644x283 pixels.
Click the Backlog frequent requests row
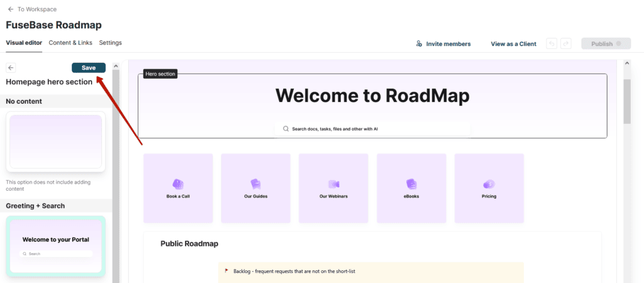[371, 272]
